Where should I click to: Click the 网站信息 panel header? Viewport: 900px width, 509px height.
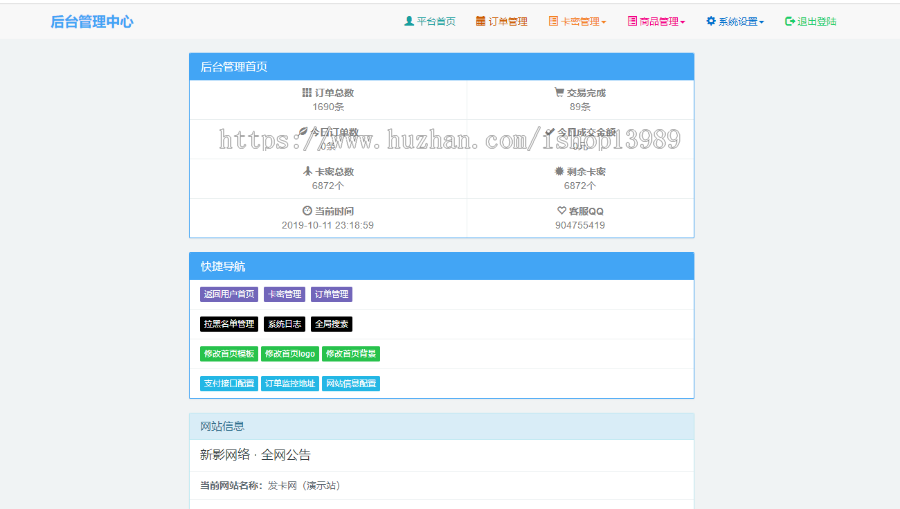pyautogui.click(x=441, y=426)
